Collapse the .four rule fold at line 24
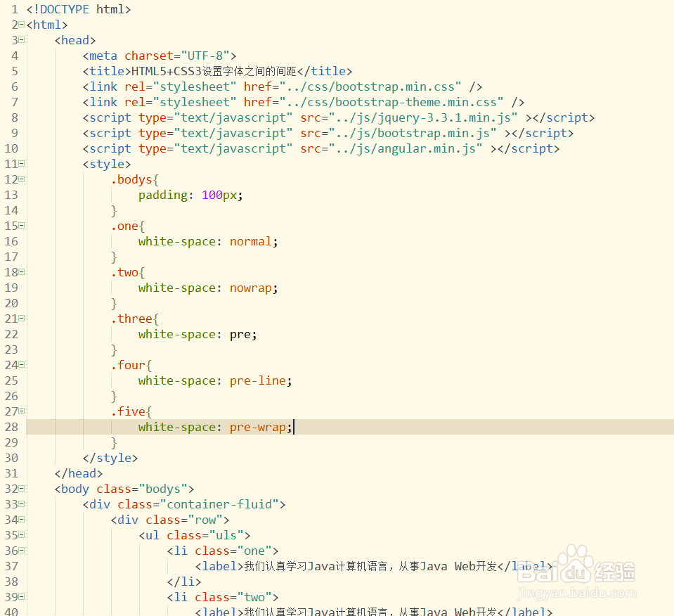This screenshot has height=616, width=674. (x=22, y=365)
